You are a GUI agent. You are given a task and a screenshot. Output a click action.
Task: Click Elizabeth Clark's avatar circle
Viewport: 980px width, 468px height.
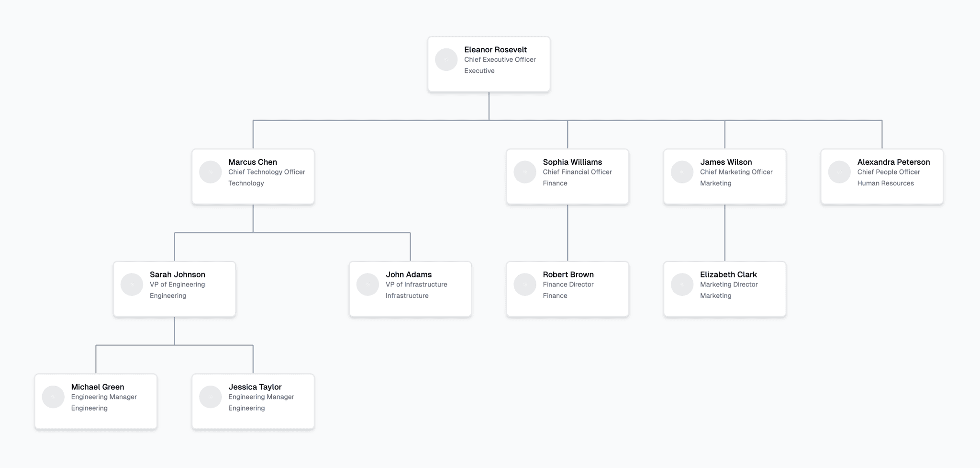point(682,285)
